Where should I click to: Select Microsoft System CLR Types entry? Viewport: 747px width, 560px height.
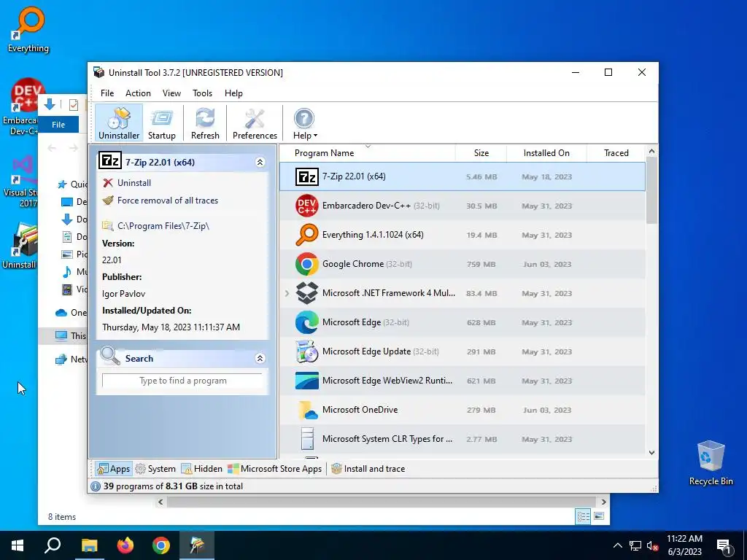(462, 438)
